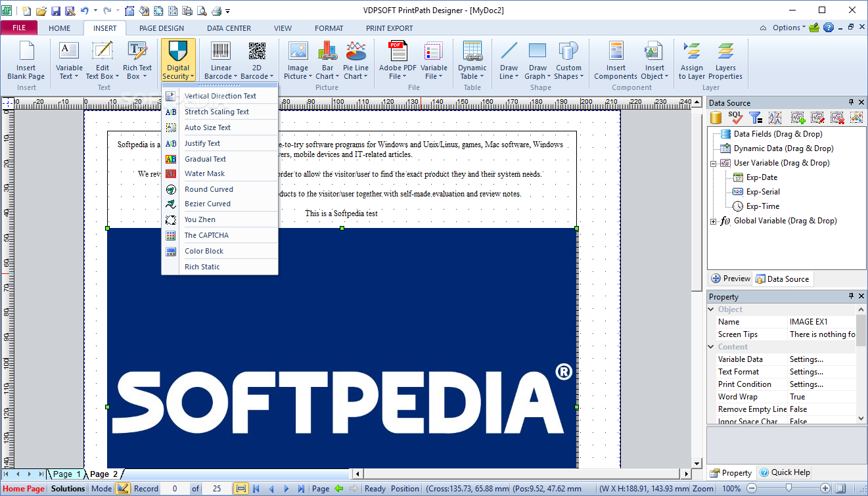Switch to the DATA CENTER ribbon tab

click(229, 28)
